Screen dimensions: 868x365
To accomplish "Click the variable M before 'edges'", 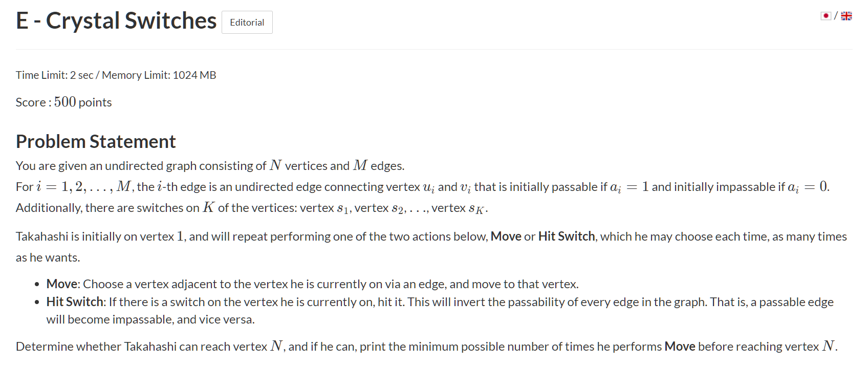I will 360,166.
